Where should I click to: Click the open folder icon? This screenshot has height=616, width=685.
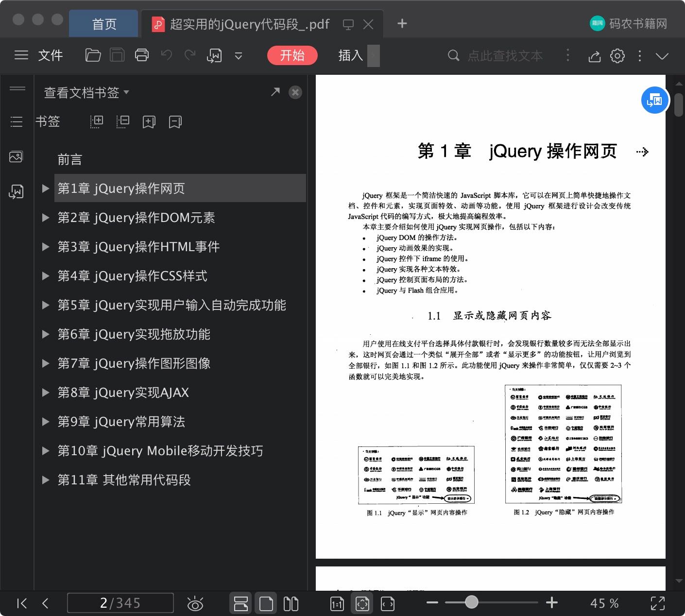click(x=93, y=55)
